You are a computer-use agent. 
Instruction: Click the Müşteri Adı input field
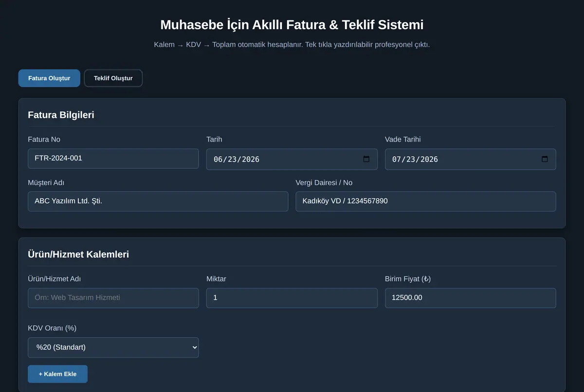point(158,201)
